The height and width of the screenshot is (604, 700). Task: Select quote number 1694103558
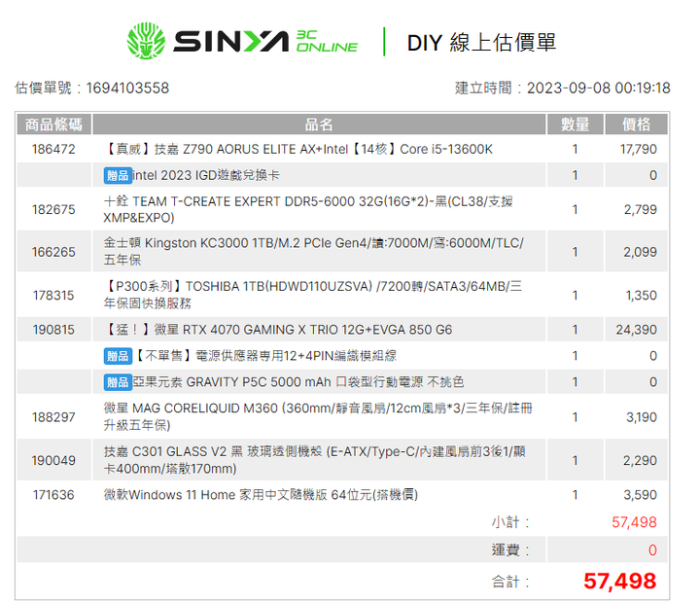click(x=127, y=88)
